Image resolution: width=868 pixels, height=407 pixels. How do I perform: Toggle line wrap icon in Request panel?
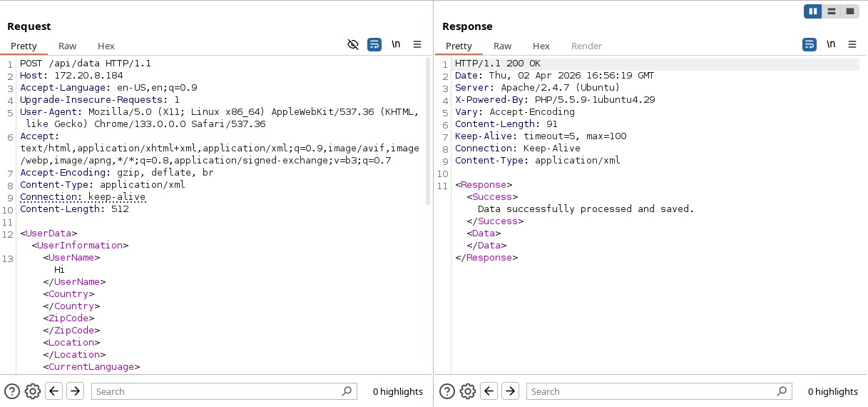(x=374, y=45)
